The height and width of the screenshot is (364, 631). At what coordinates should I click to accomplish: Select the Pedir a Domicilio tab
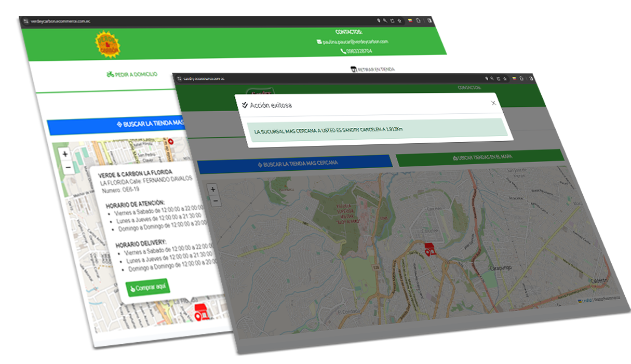click(x=132, y=74)
